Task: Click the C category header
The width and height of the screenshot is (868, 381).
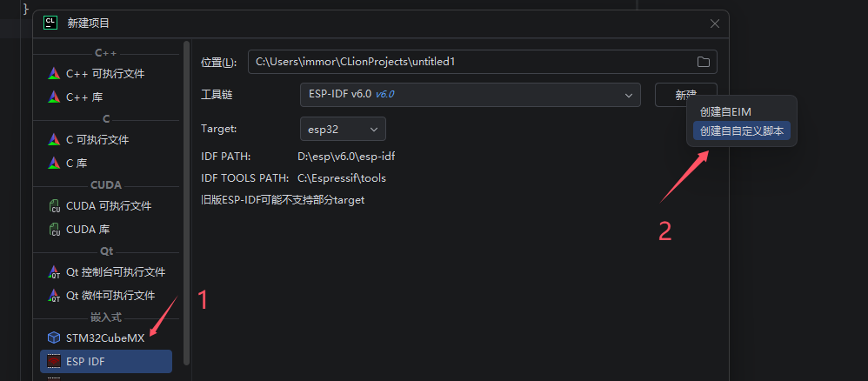Action: (x=106, y=119)
